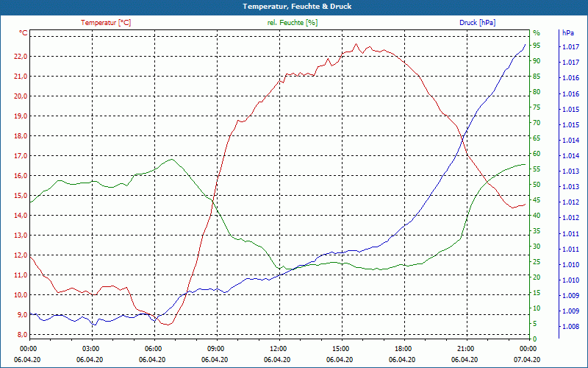The image size is (588, 368).
Task: Click the '16,0' temperature axis value
Action: click(21, 176)
